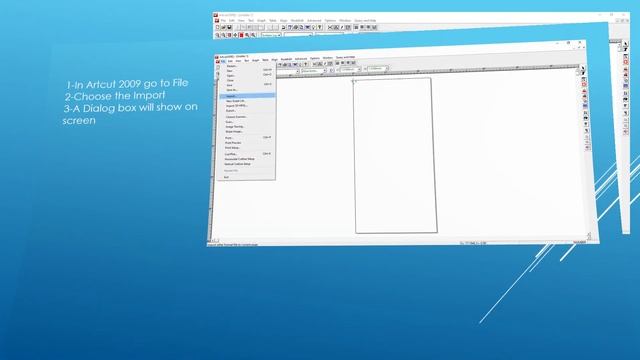This screenshot has height=360, width=640.
Task: Click first magnifier zoom icon, back window
Action: [x=217, y=35]
